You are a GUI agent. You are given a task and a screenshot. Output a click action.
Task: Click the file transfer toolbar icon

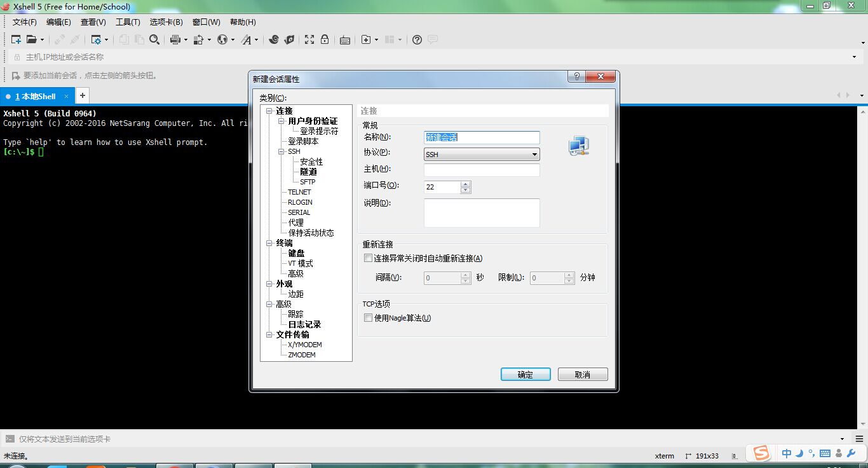(x=199, y=39)
